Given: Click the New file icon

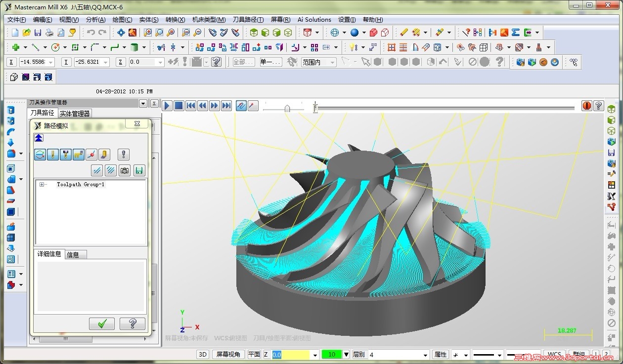Looking at the screenshot, I should [x=15, y=33].
